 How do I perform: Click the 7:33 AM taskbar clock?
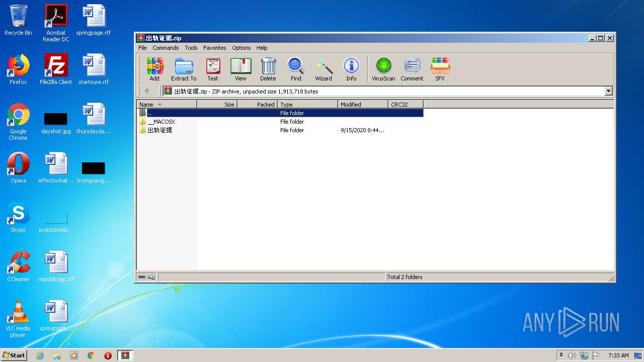pos(618,355)
